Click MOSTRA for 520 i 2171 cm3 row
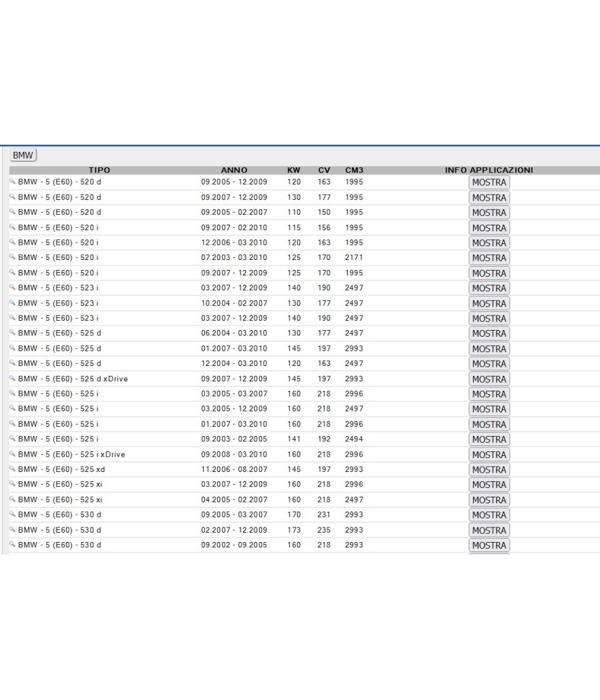 click(x=489, y=257)
